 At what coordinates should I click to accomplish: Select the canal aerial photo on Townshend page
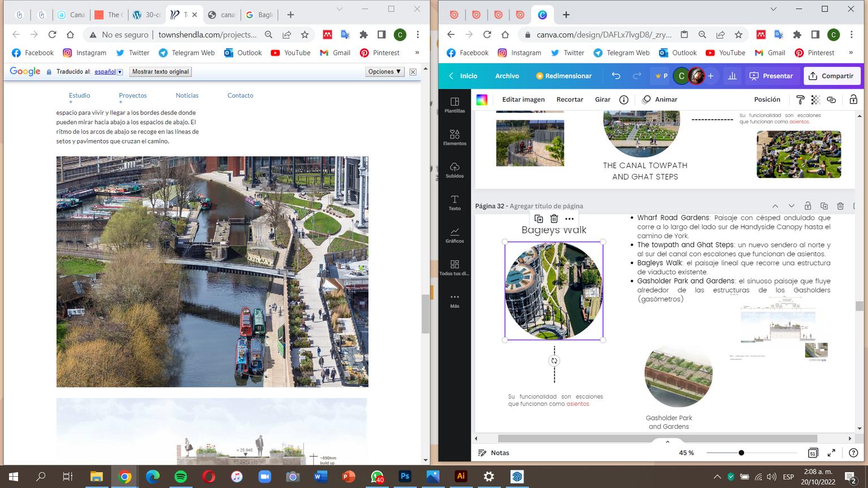(x=212, y=272)
